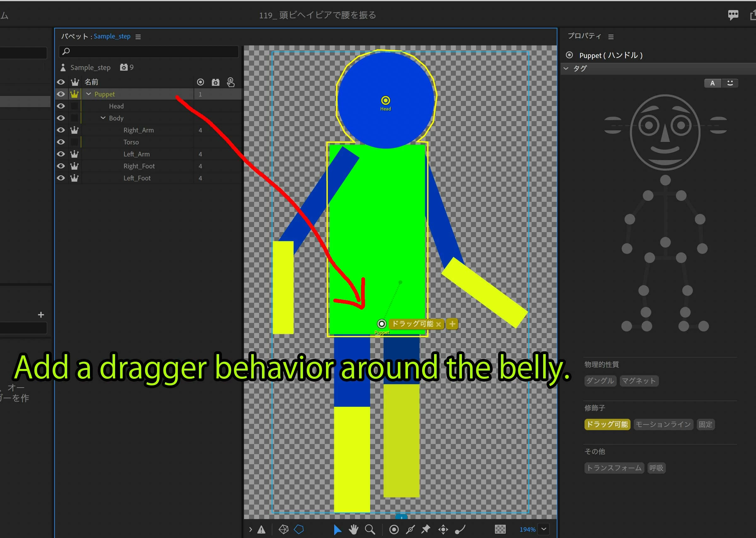Select the Zoom magnifier tool

(x=369, y=529)
